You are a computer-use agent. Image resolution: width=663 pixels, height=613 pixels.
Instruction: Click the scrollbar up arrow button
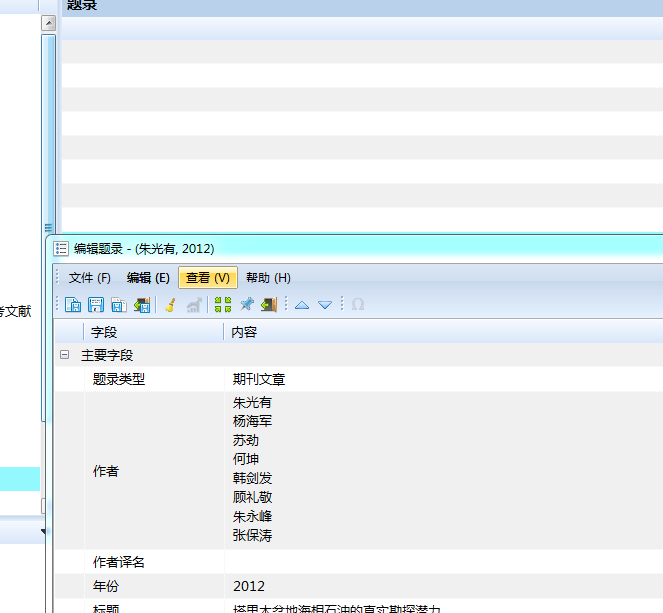pyautogui.click(x=49, y=23)
